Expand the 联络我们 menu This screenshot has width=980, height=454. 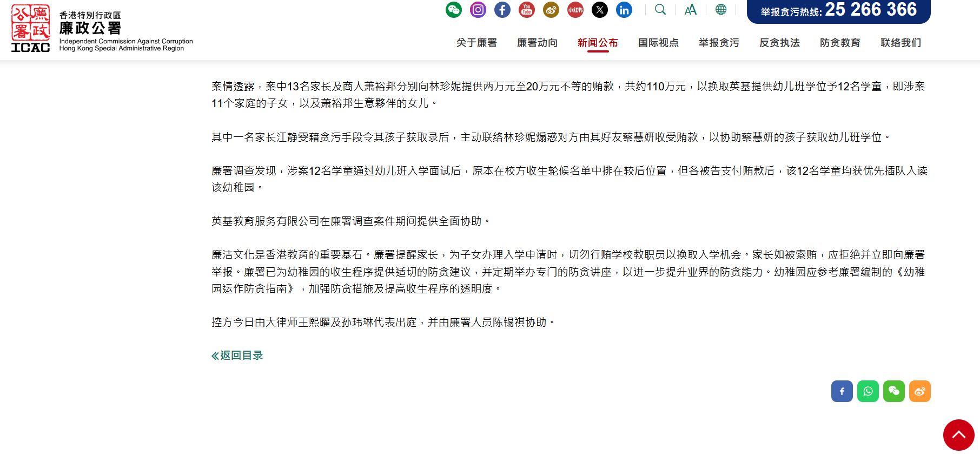(900, 43)
